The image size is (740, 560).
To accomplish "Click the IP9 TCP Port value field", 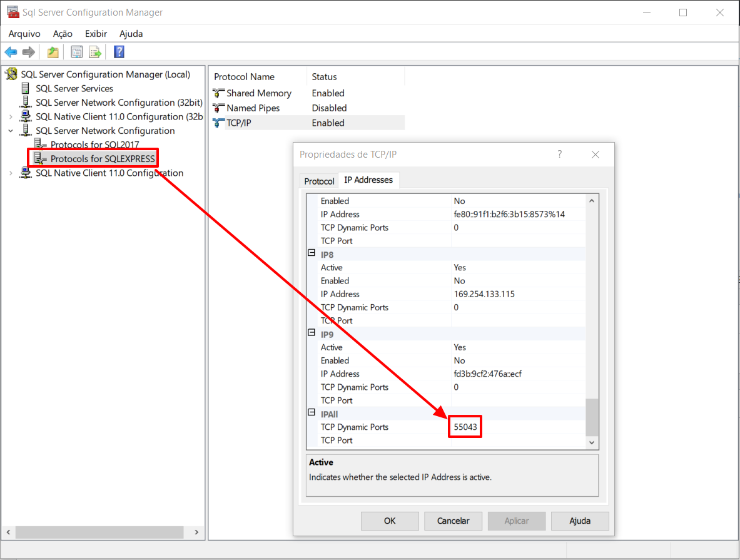I will 518,400.
